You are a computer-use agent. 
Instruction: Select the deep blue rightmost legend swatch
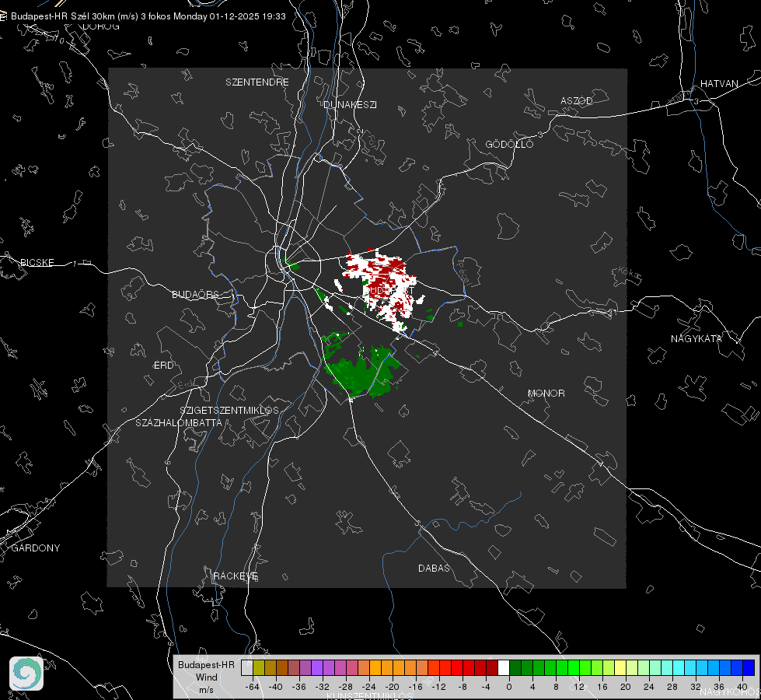coord(749,668)
